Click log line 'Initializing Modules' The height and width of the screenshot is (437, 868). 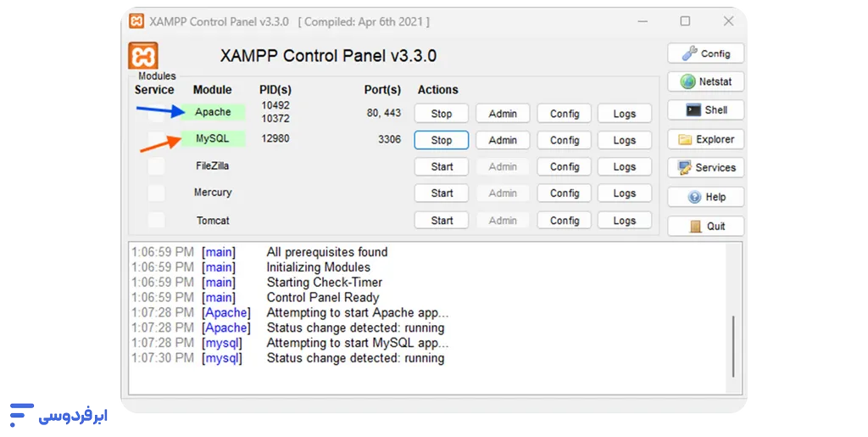(x=319, y=267)
